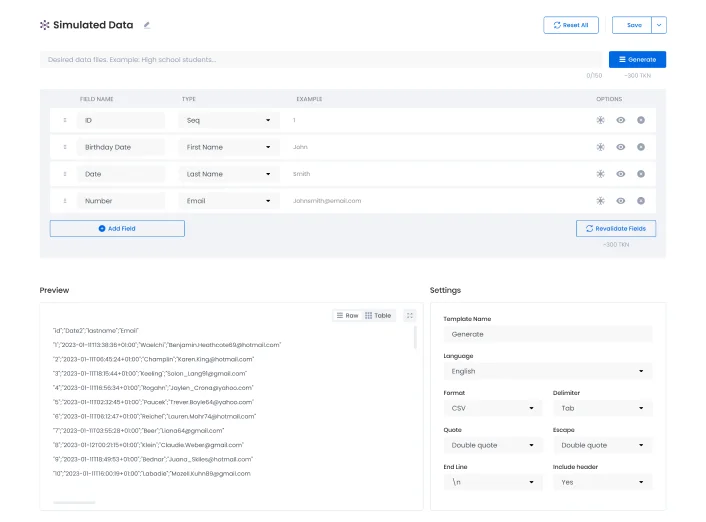Click the preview vertical scrollbar
Viewport: 706px width, 522px height.
(x=415, y=337)
